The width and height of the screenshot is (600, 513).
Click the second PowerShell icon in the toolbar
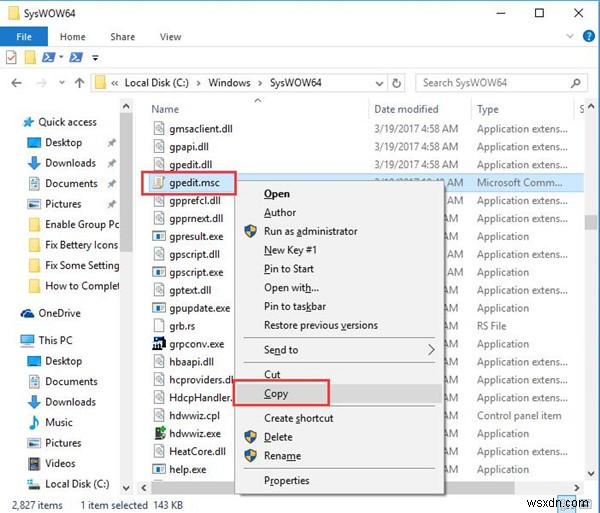[x=76, y=57]
